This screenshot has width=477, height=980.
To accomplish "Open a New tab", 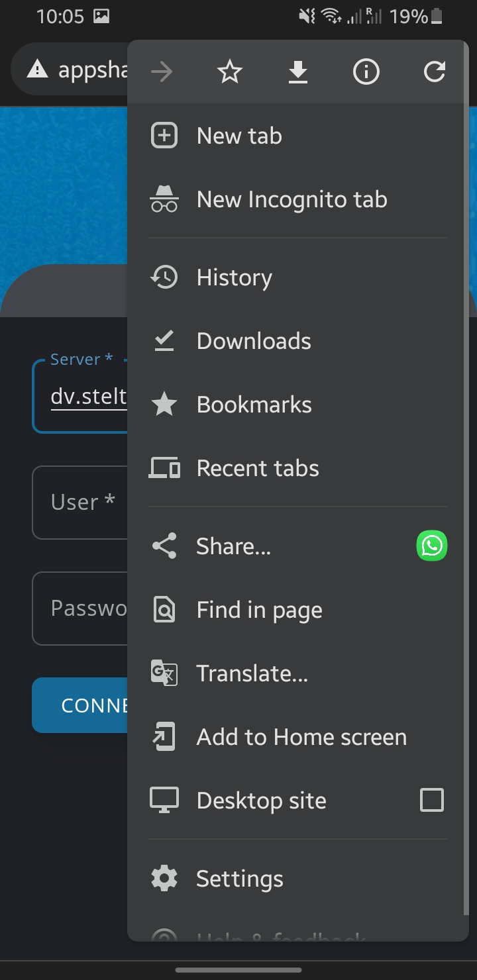I will coord(239,136).
